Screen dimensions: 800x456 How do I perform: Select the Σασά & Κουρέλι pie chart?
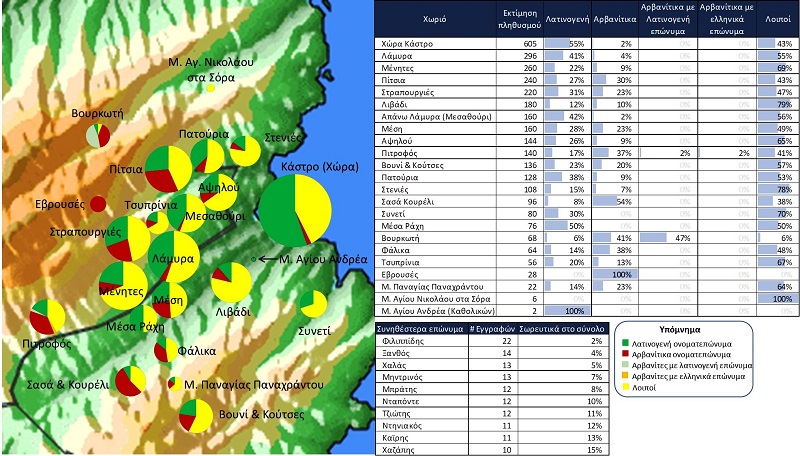click(130, 381)
